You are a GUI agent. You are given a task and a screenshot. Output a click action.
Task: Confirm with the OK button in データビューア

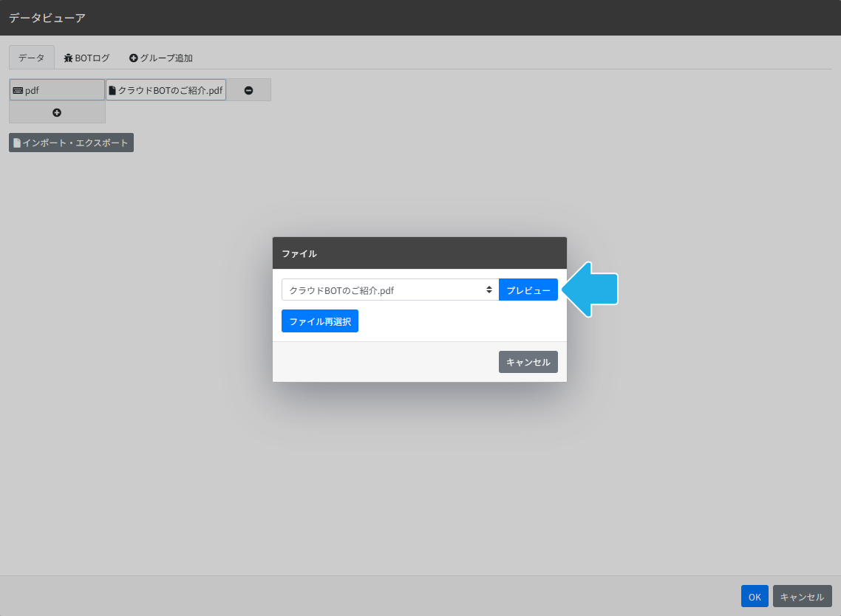coord(755,596)
